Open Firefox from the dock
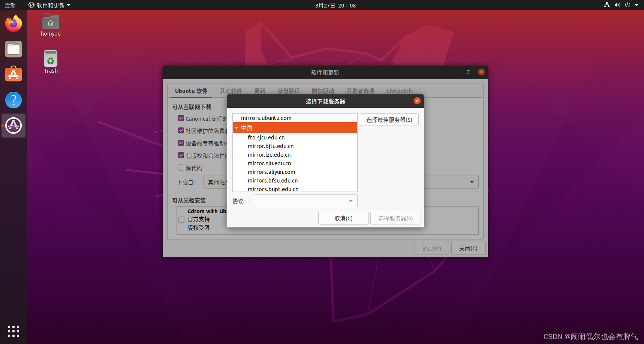This screenshot has width=644, height=344. click(x=13, y=24)
